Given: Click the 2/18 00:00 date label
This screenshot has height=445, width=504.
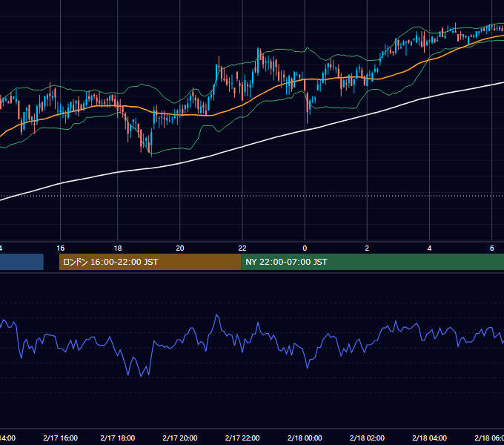Looking at the screenshot, I should tap(305, 438).
